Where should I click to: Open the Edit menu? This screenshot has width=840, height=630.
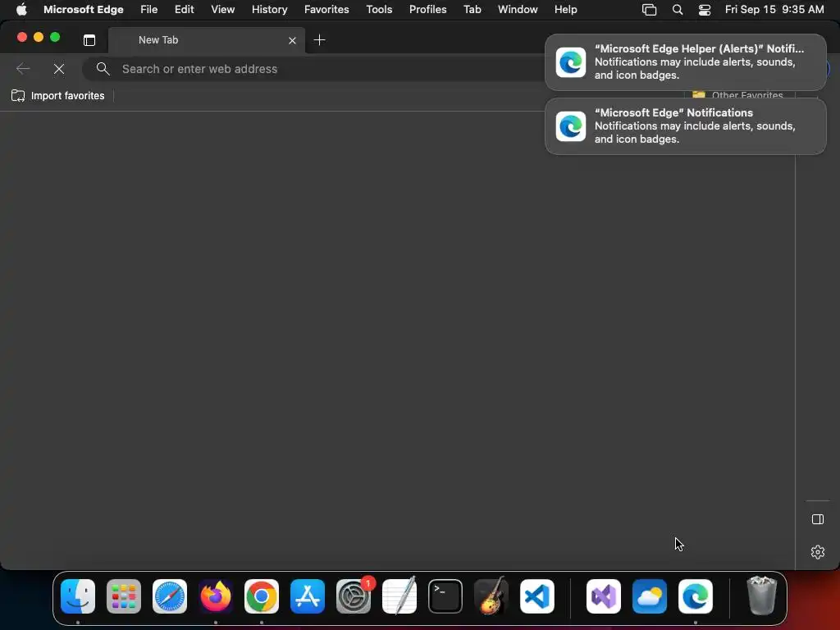[x=185, y=10]
